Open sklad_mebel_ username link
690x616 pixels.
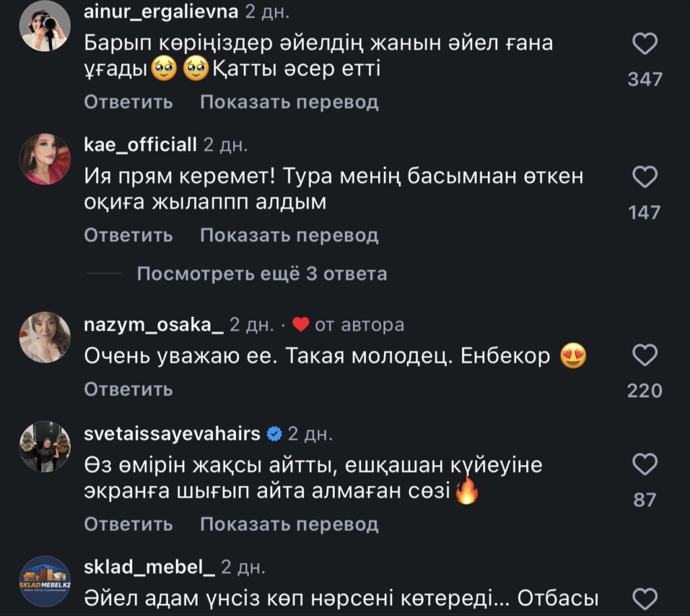click(149, 567)
